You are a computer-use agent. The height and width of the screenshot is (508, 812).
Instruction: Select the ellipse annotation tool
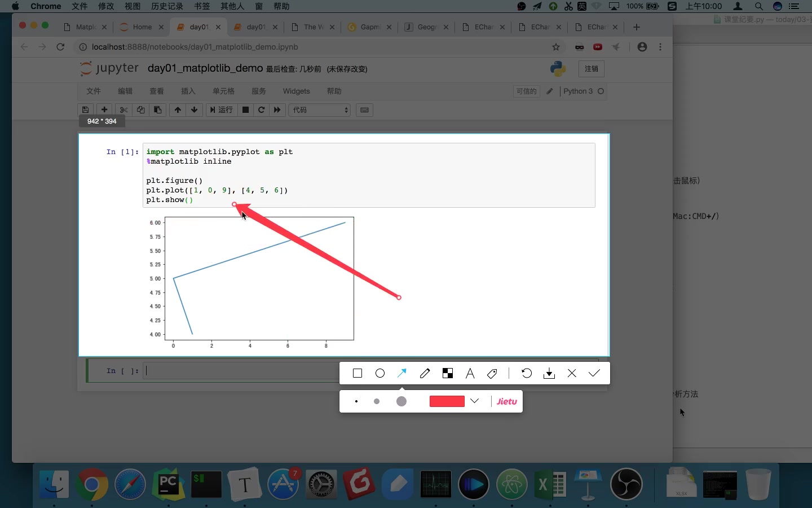tap(379, 373)
